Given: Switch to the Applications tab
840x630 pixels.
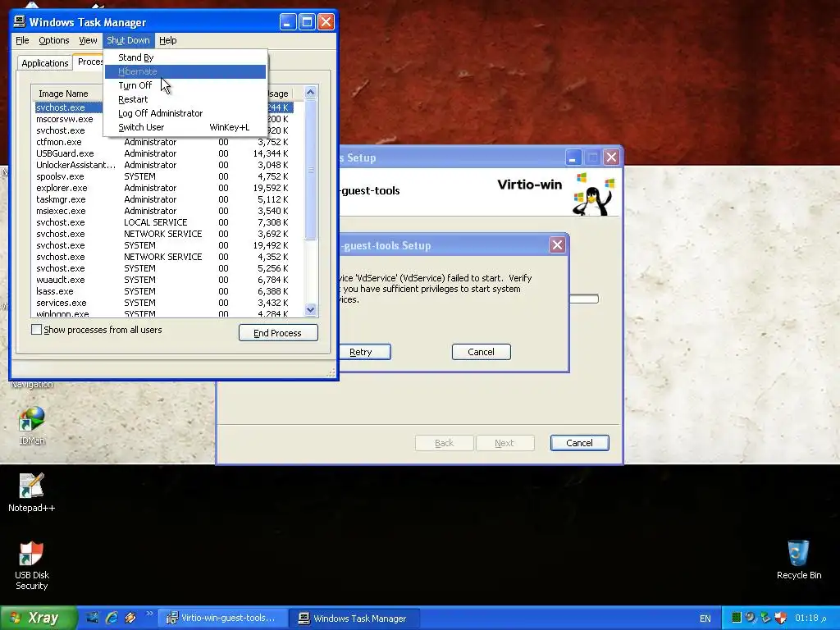Looking at the screenshot, I should pos(45,62).
